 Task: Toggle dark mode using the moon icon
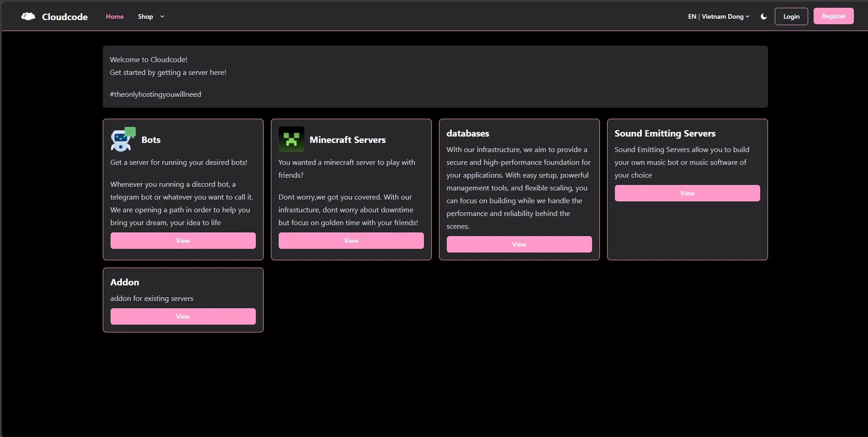tap(763, 16)
